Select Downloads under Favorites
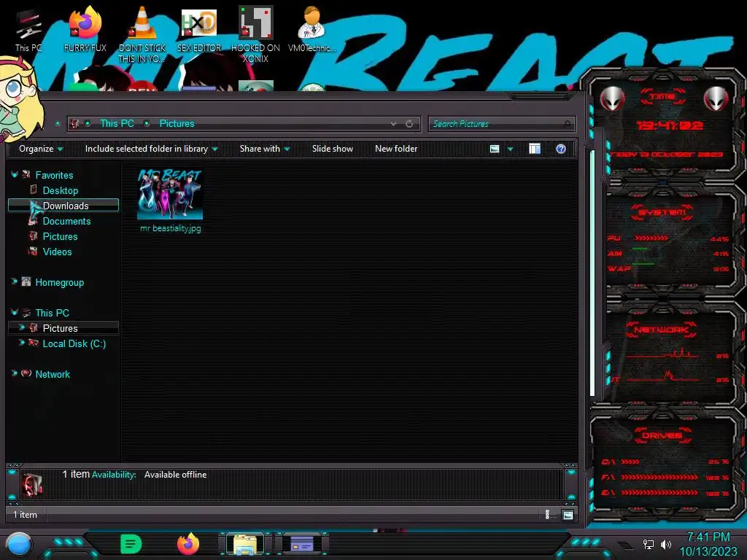 click(x=63, y=206)
